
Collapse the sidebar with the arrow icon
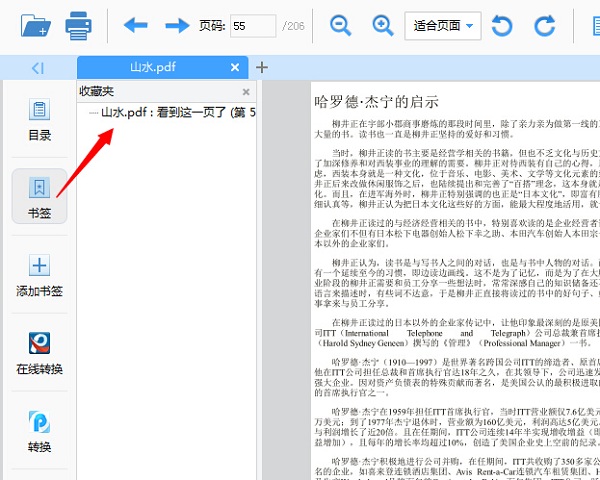[38, 68]
